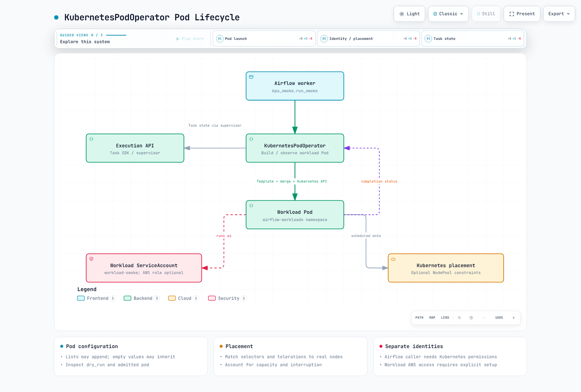Click the 'completion status' edge label

pos(379,181)
